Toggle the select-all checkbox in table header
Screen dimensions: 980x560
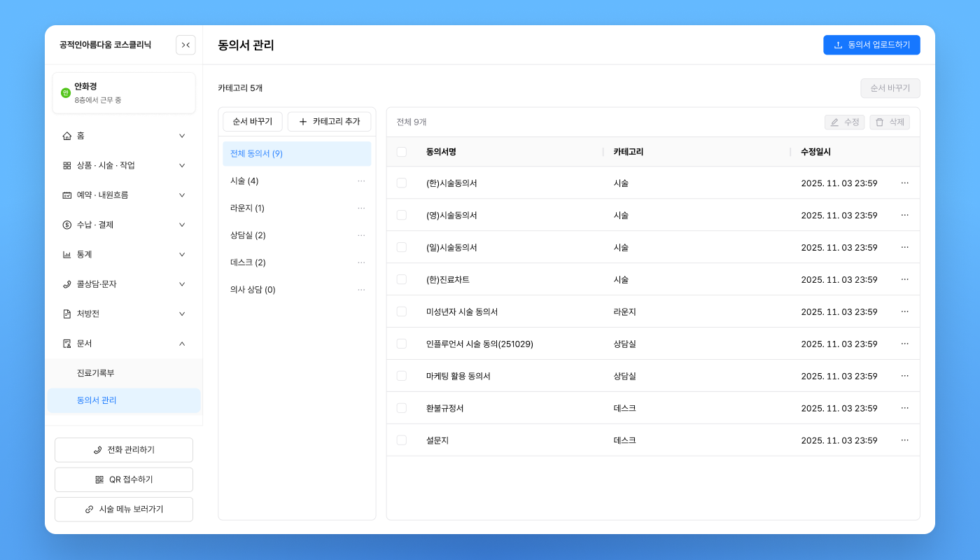point(401,152)
